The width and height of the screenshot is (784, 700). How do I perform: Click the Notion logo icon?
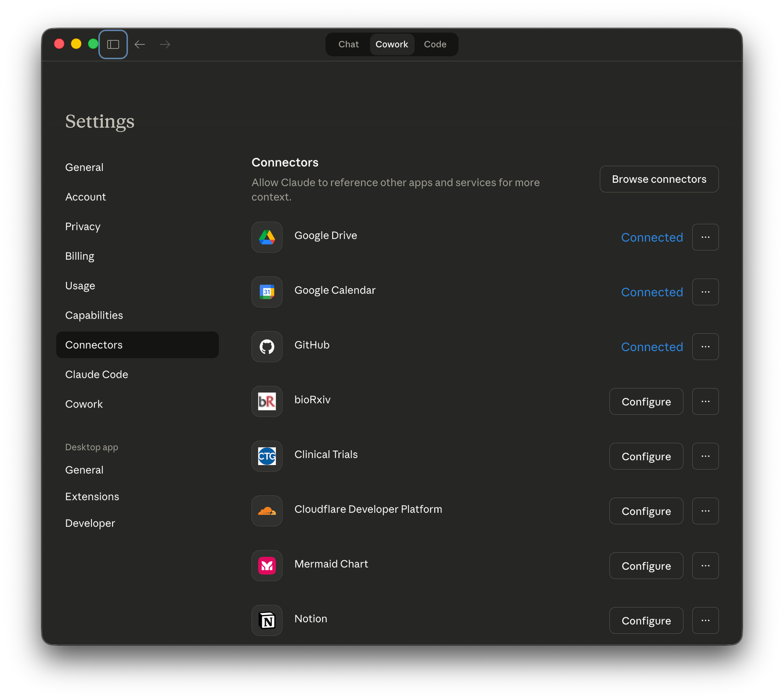pos(267,620)
